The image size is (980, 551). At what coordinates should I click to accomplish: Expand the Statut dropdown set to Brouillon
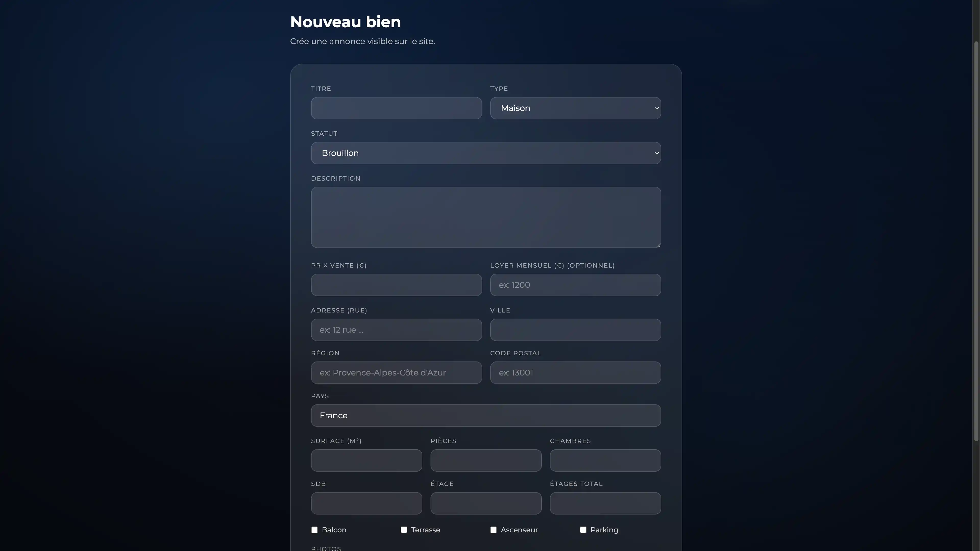pos(486,153)
